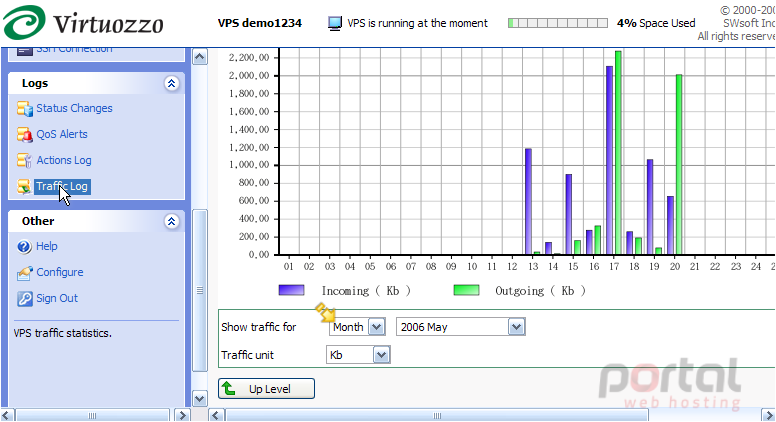The image size is (776, 422).
Task: Open the Configure link
Action: point(60,272)
